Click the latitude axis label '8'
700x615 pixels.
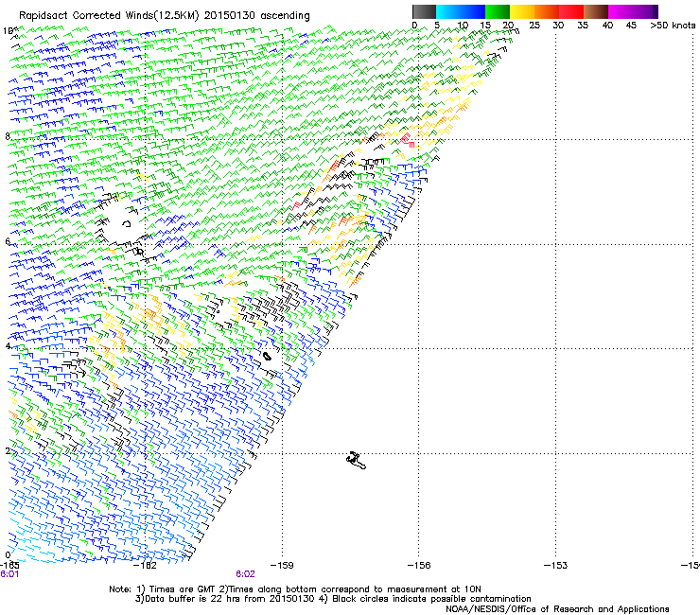pos(8,136)
